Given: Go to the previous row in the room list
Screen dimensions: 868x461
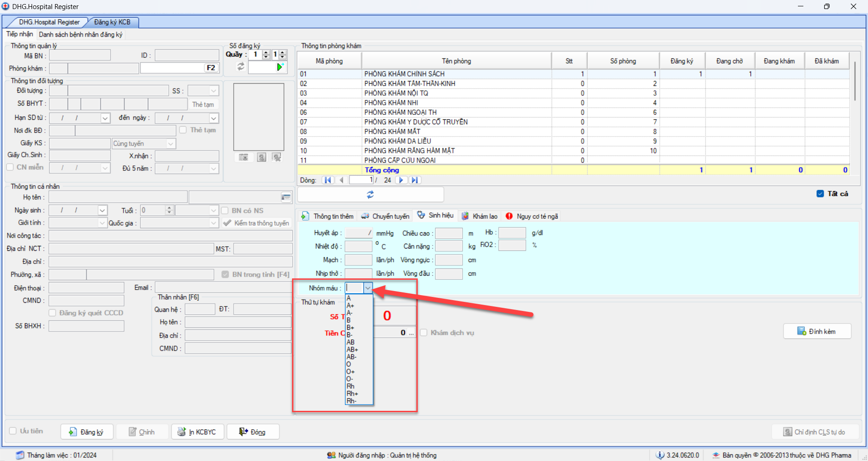Looking at the screenshot, I should (x=341, y=180).
